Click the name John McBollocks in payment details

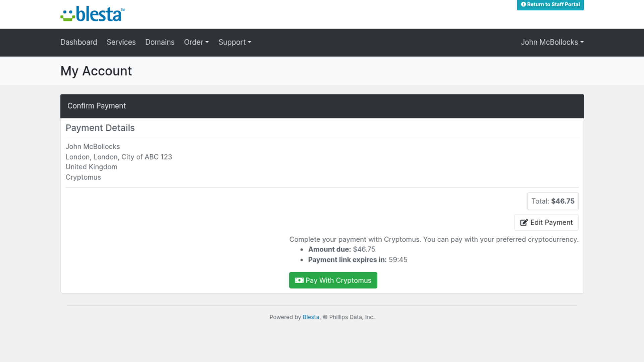point(93,147)
